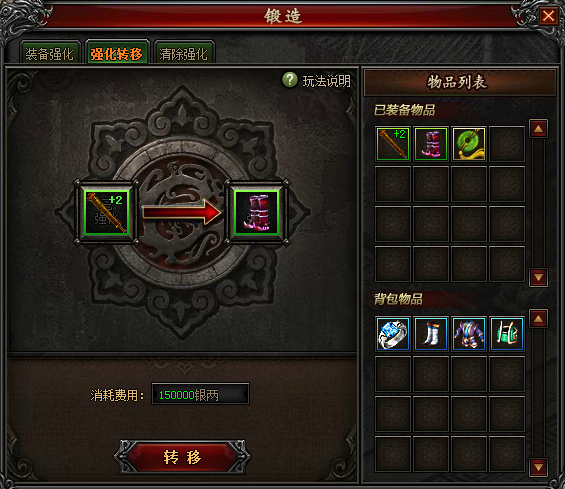
Task: Select the 强化转移 tab
Action: point(116,54)
